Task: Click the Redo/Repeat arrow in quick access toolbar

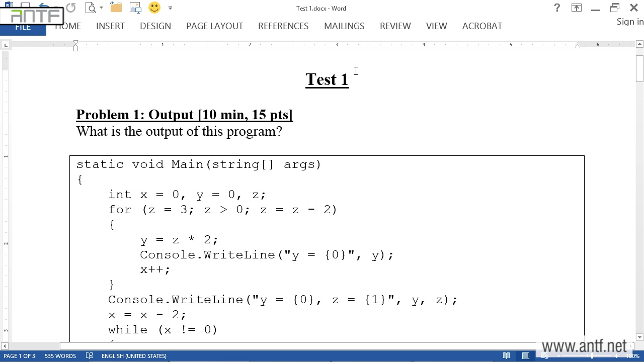Action: [x=70, y=8]
